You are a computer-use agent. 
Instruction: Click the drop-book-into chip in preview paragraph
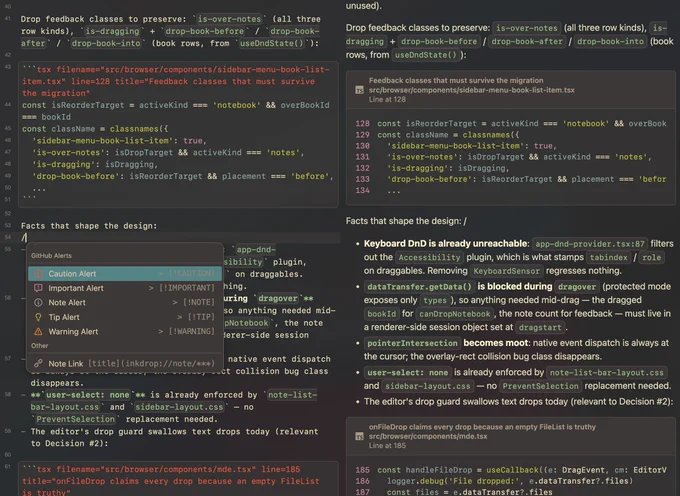coord(610,41)
